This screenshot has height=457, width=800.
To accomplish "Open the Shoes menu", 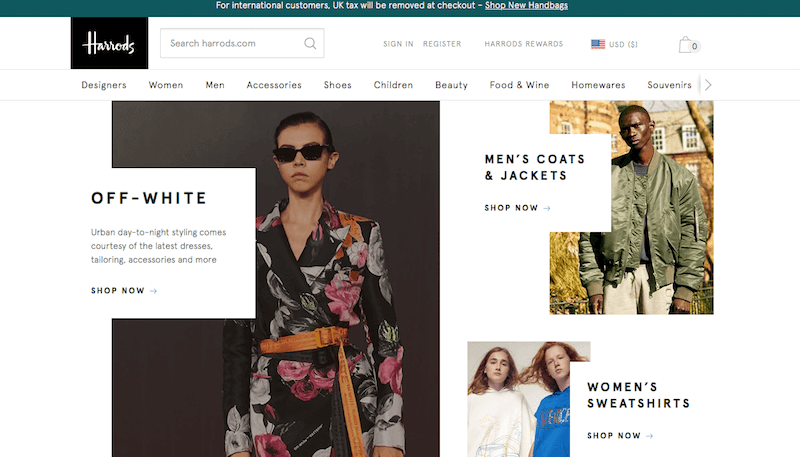I will [337, 85].
